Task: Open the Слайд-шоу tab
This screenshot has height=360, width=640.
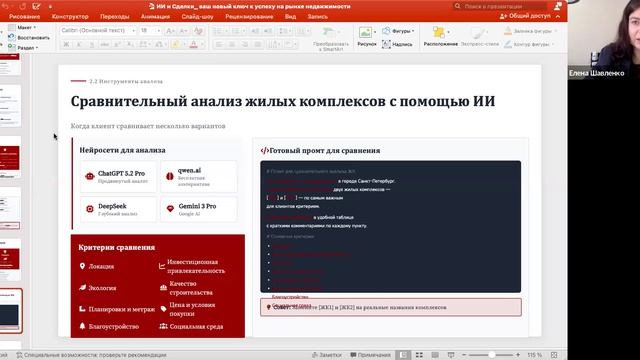Action: (198, 17)
